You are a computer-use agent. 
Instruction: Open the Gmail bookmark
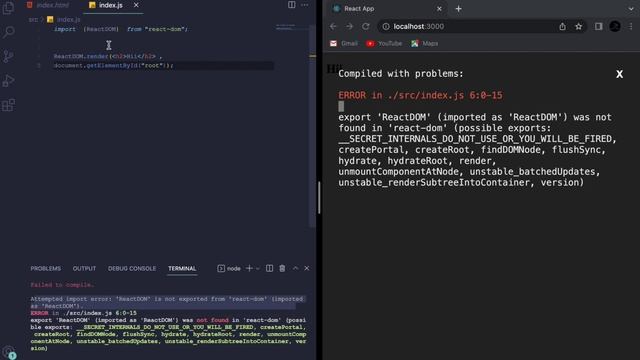click(344, 43)
